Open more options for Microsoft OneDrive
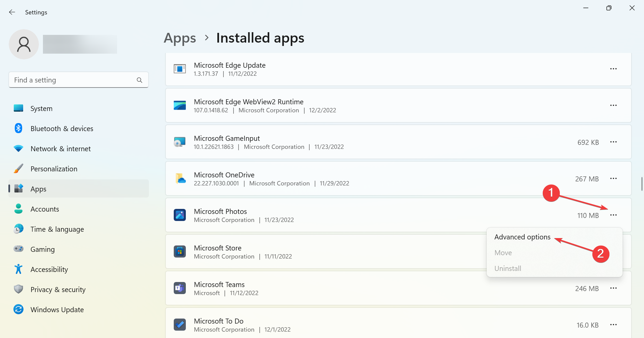 [x=613, y=178]
